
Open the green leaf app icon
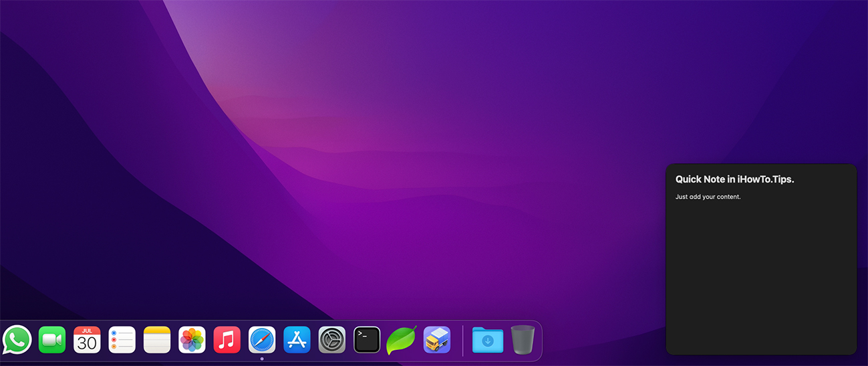click(x=401, y=340)
